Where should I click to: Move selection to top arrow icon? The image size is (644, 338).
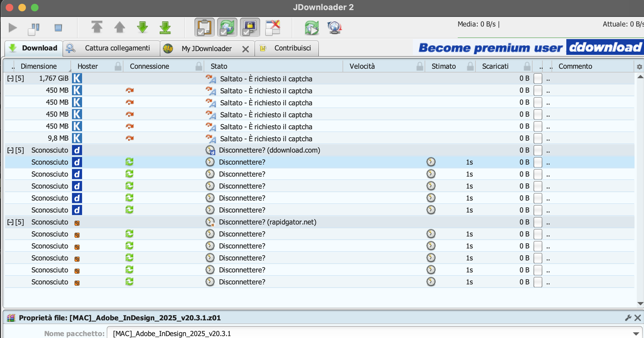coord(97,27)
